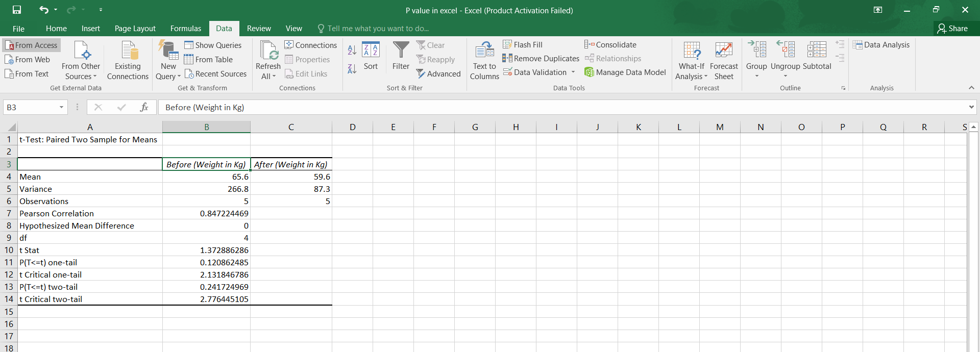
Task: Click the Undo arrow icon
Action: [x=44, y=10]
